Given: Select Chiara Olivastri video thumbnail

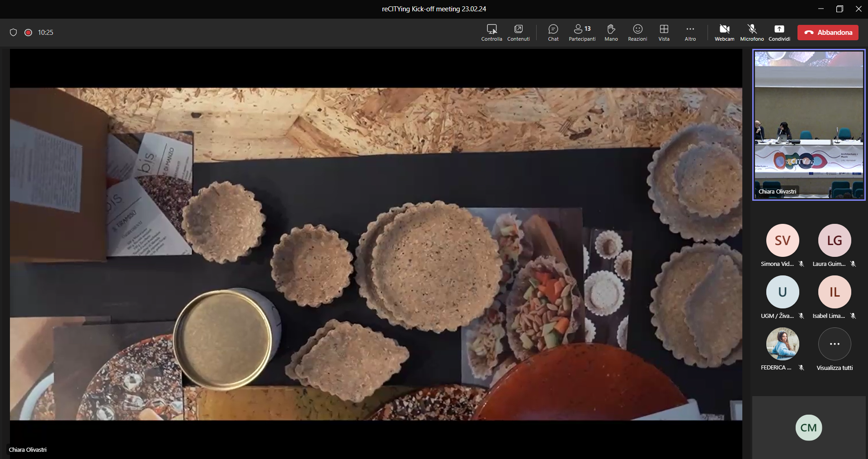Looking at the screenshot, I should (x=808, y=124).
